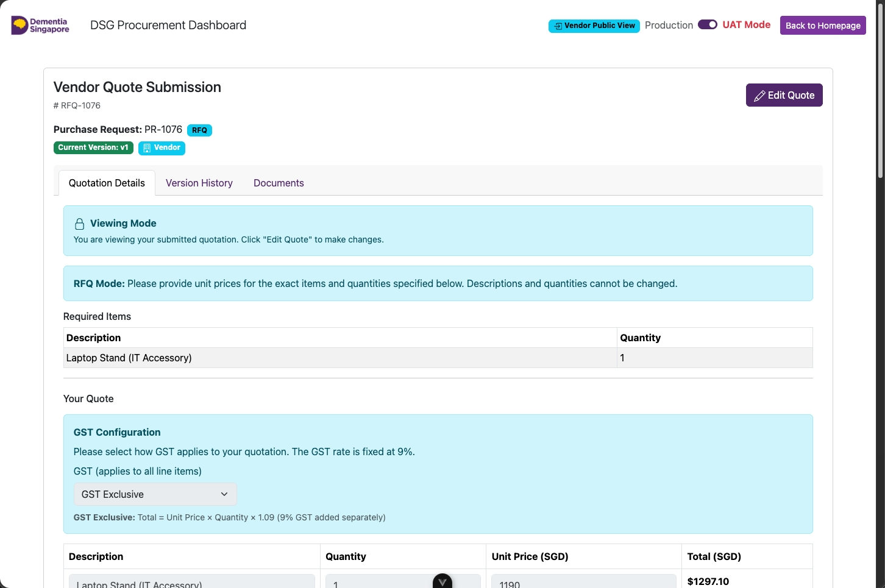
Task: Click the GST Exclusive formula explanation text
Action: (x=230, y=517)
